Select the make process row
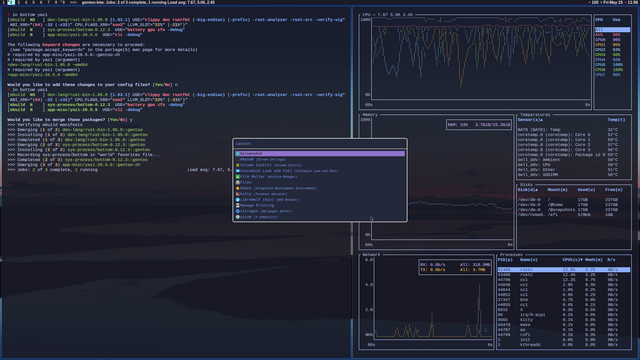Image resolution: width=640 pixels, height=360 pixels. (x=564, y=324)
